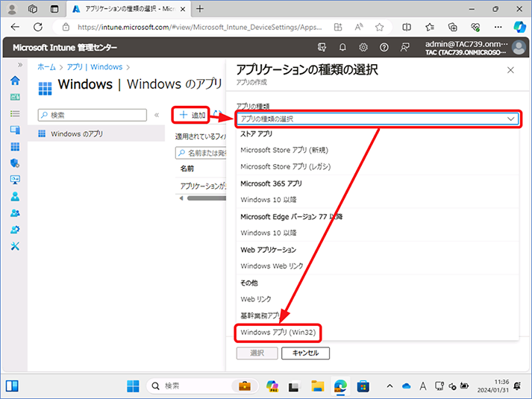Expand the left sidebar with double chevron
Image resolution: width=532 pixels, height=399 pixels.
click(x=20, y=65)
